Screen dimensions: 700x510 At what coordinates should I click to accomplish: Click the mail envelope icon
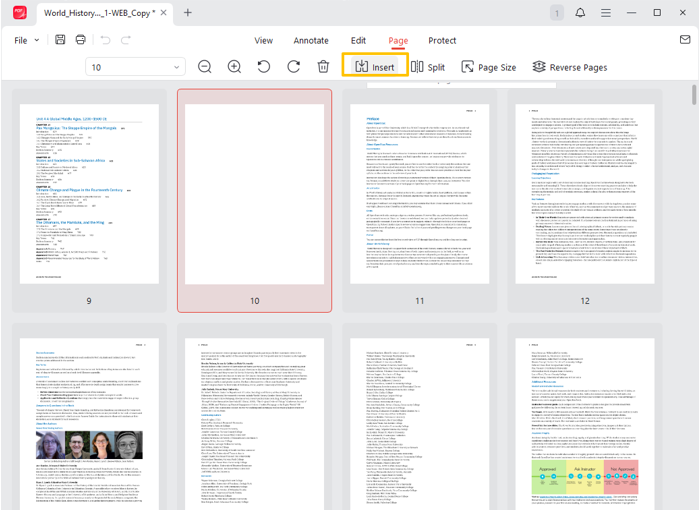[685, 40]
